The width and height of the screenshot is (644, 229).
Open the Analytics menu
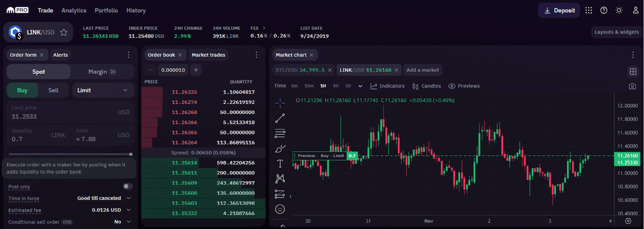(x=74, y=10)
